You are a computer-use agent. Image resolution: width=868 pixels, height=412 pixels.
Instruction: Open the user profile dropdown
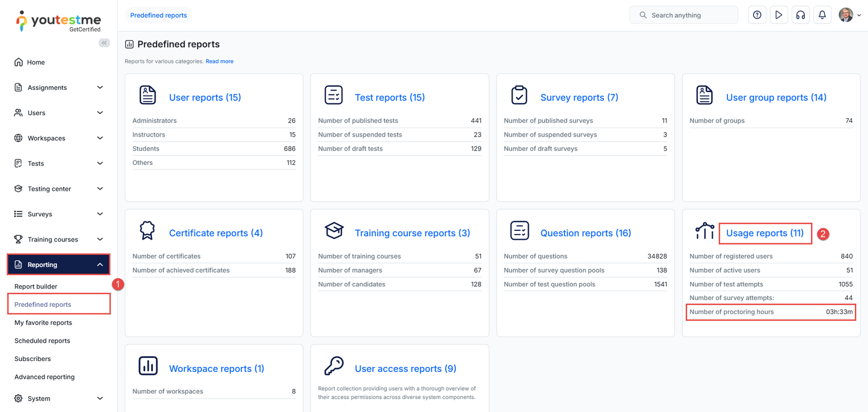point(850,15)
